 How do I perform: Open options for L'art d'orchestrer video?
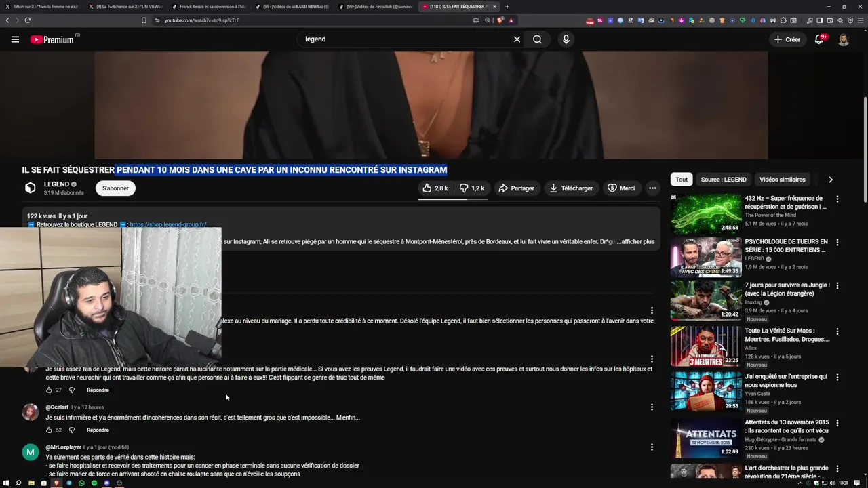[x=837, y=468]
